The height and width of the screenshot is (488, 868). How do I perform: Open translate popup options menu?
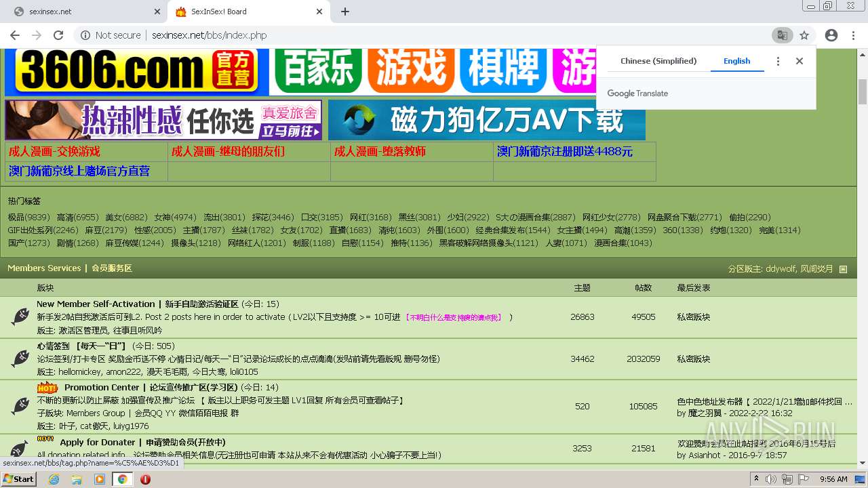778,61
